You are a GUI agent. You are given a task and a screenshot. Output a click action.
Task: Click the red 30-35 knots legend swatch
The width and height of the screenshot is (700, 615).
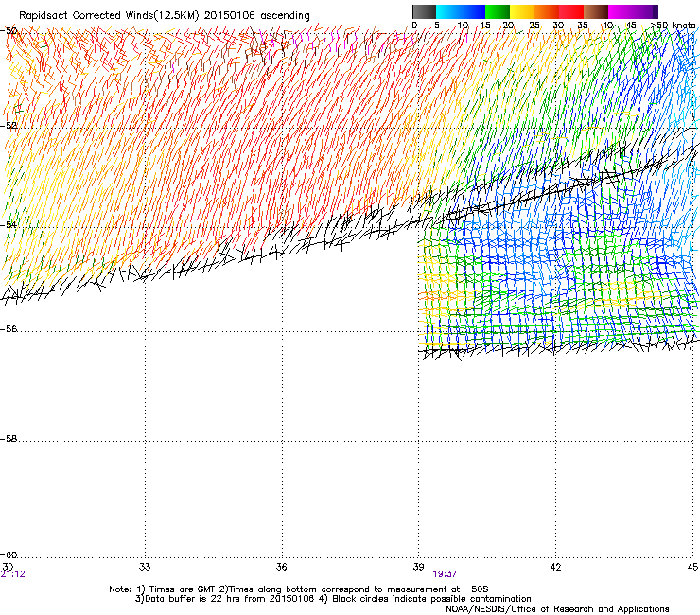coord(571,11)
